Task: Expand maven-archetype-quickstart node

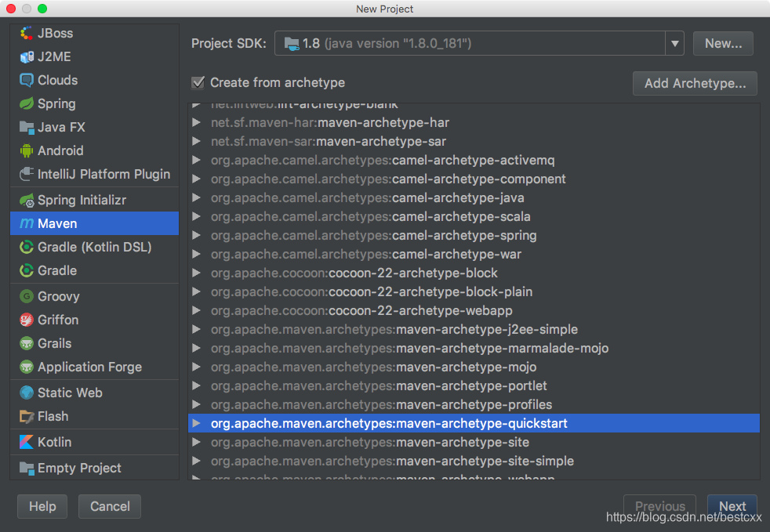Action: point(197,423)
